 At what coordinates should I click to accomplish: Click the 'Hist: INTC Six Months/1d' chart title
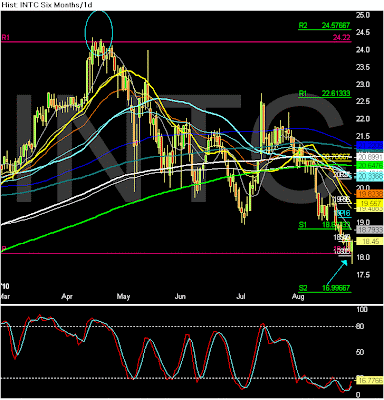(x=46, y=5)
